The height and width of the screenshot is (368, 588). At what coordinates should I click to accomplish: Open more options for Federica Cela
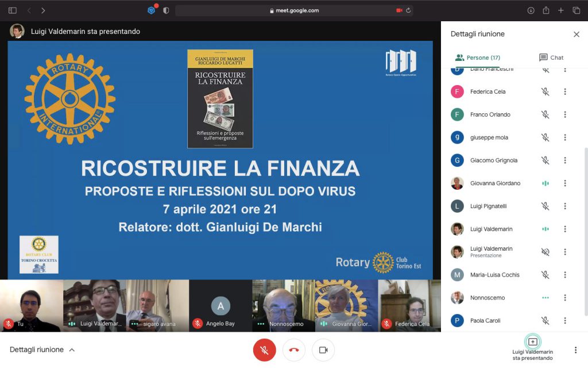(x=565, y=91)
